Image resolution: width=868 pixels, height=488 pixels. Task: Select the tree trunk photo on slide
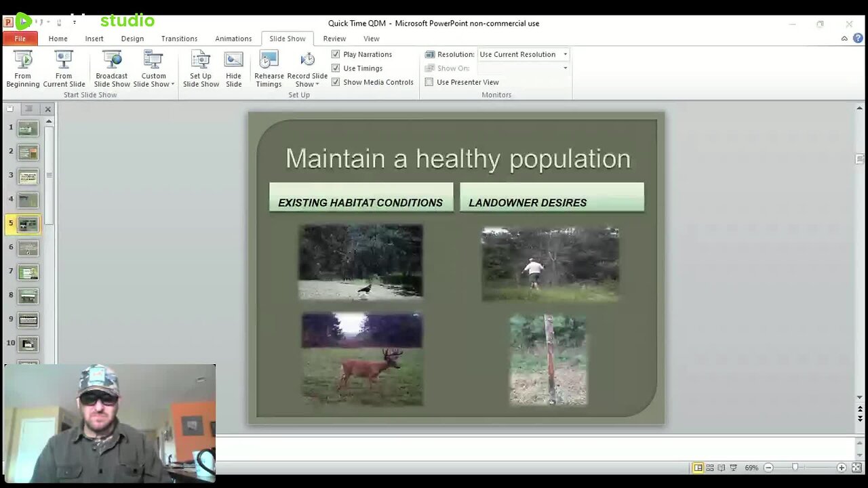(x=548, y=359)
